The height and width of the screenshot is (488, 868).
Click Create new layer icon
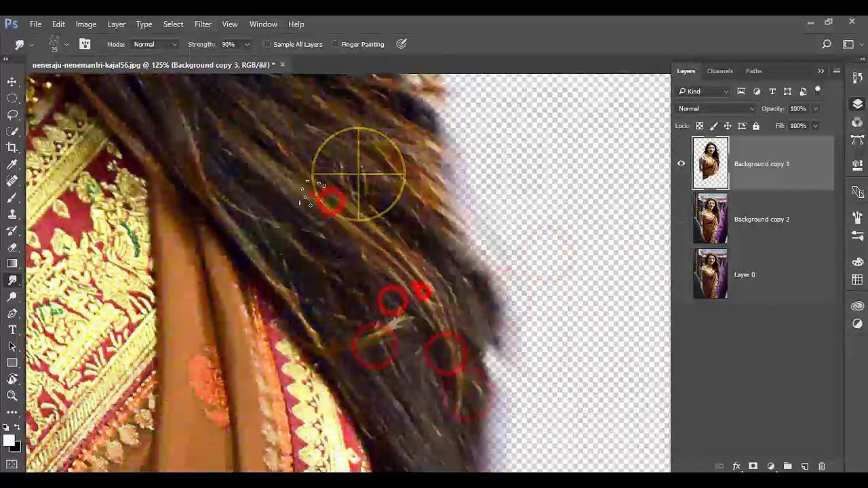804,466
